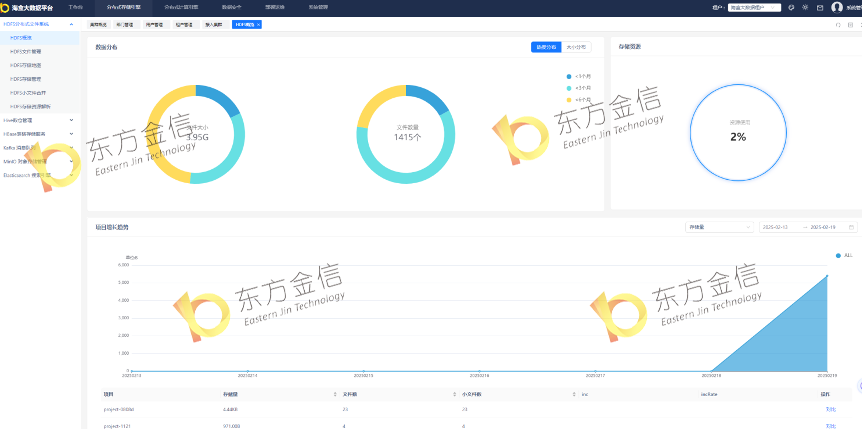
Task: Click the '4.44KB' storage cell
Action: tap(230, 409)
